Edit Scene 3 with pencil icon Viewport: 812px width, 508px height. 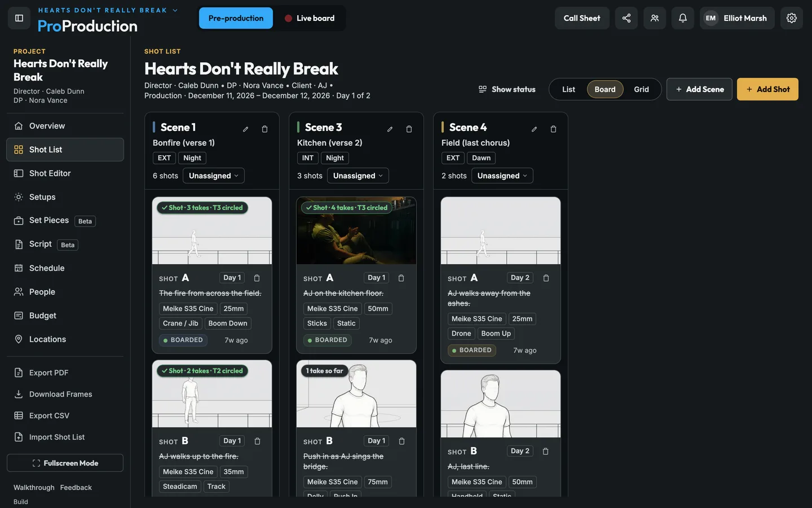coord(390,129)
